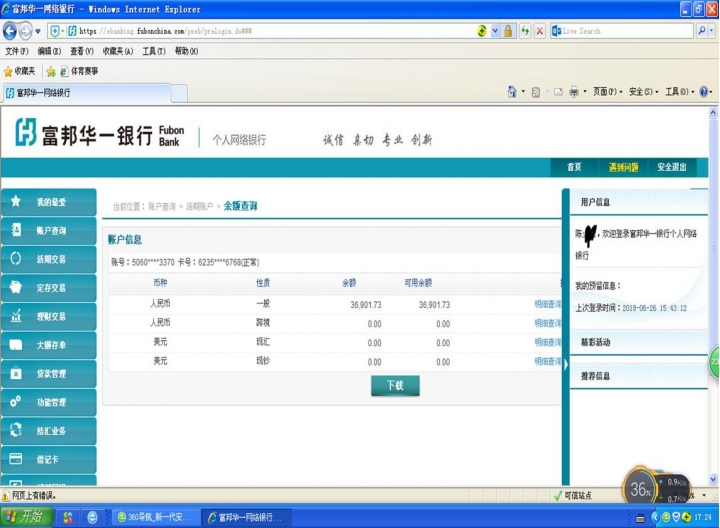Open a new blank browser tab

tap(180, 94)
